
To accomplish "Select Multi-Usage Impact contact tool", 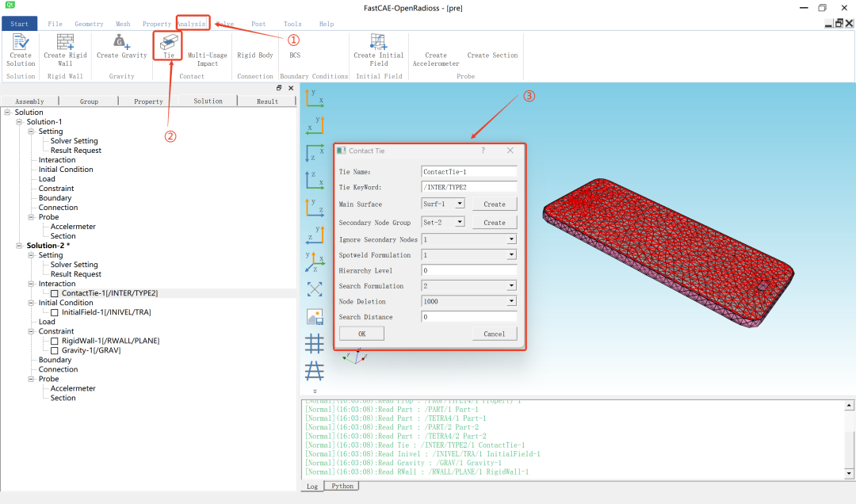I will (x=207, y=59).
